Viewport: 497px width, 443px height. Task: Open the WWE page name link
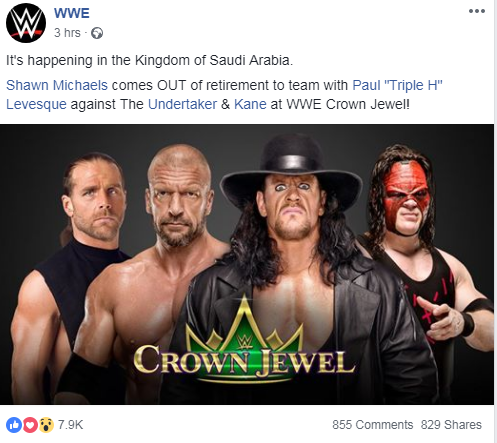click(72, 13)
